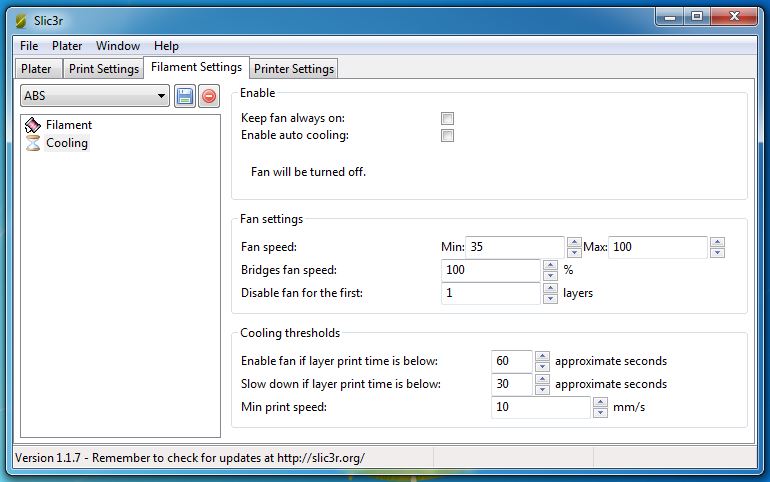Open the File menu
The height and width of the screenshot is (482, 770).
(29, 46)
